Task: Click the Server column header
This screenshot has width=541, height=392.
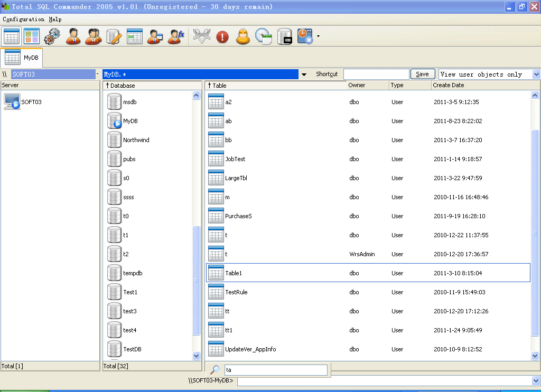Action: point(50,85)
